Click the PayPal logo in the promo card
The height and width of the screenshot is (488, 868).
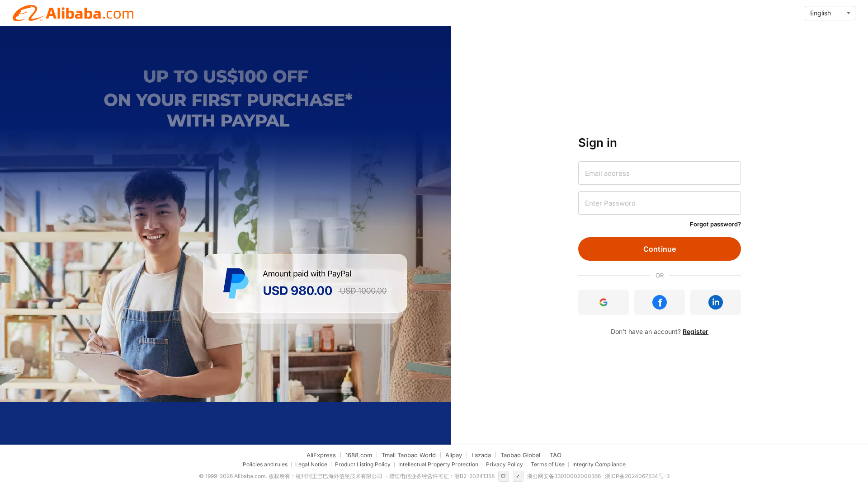tap(236, 283)
